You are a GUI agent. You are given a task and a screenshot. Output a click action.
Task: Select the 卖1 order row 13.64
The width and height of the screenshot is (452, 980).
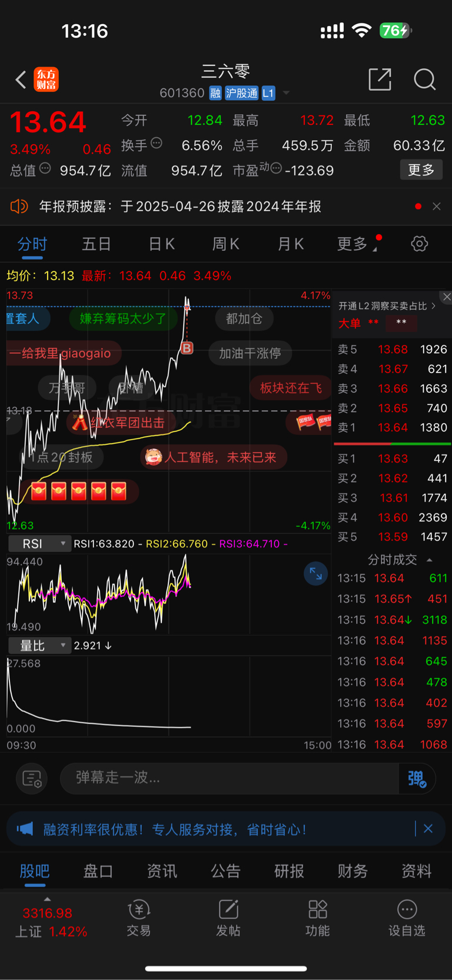point(392,428)
